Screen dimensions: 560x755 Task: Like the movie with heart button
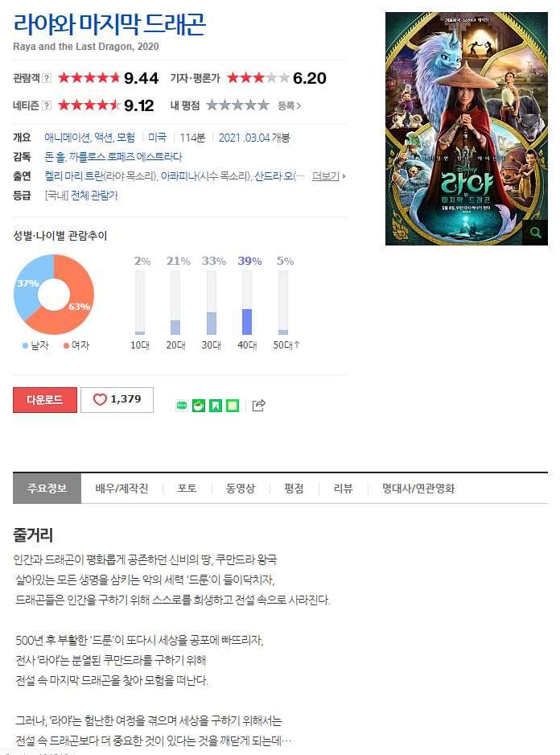coord(117,400)
